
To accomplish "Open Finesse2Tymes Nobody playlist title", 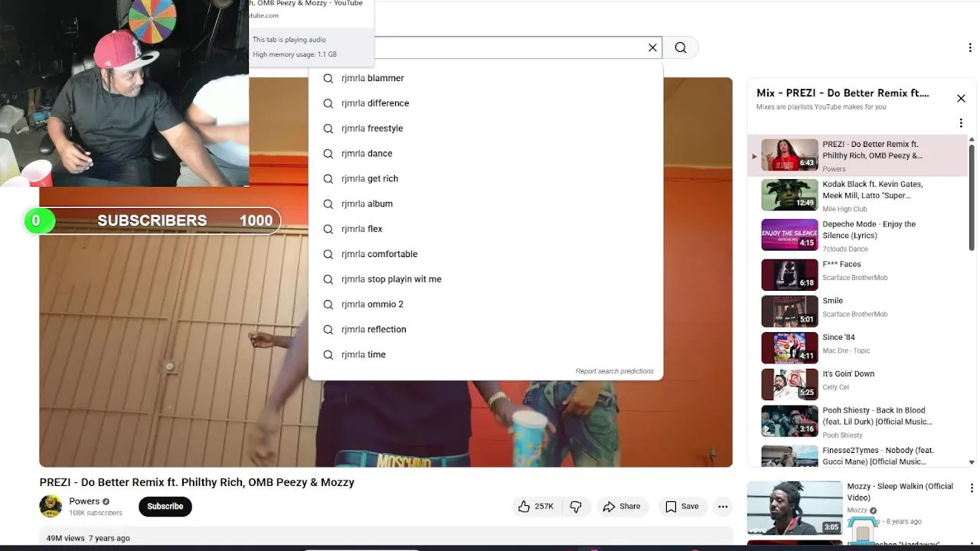I will pyautogui.click(x=878, y=456).
